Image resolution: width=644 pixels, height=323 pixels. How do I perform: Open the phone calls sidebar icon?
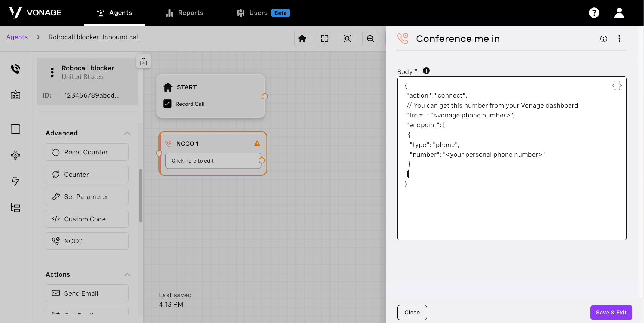point(15,69)
